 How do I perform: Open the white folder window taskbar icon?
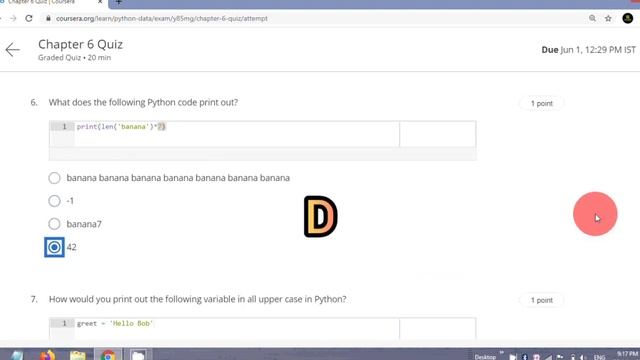[138, 355]
